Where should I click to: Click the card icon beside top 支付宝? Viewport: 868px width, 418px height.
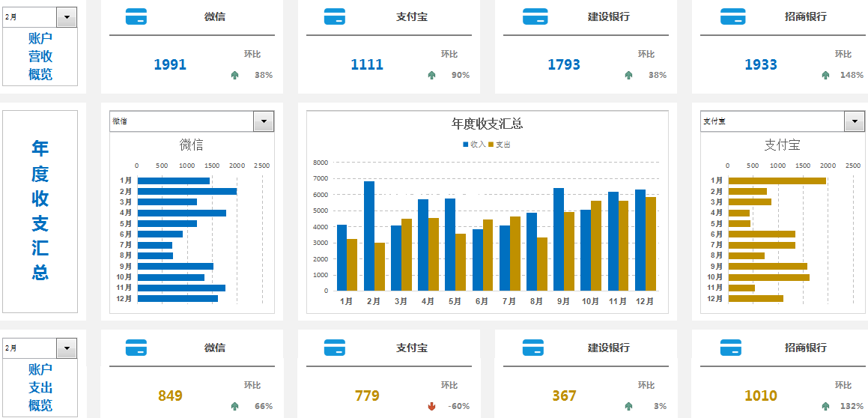334,16
